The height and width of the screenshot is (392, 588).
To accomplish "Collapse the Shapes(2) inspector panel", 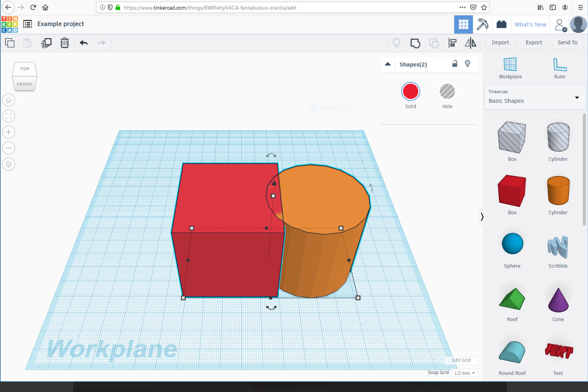I will click(x=387, y=63).
